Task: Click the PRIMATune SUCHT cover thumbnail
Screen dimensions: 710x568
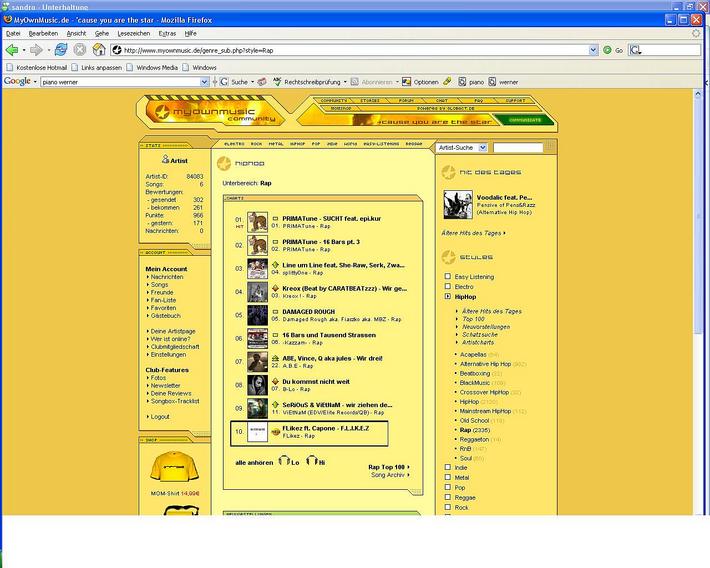Action: coord(258,220)
